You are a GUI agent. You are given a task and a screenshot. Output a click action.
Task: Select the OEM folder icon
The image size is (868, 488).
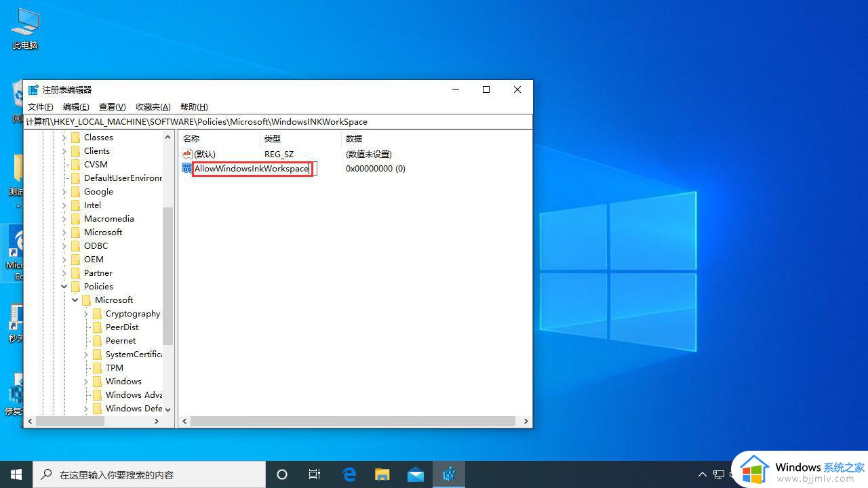point(75,260)
